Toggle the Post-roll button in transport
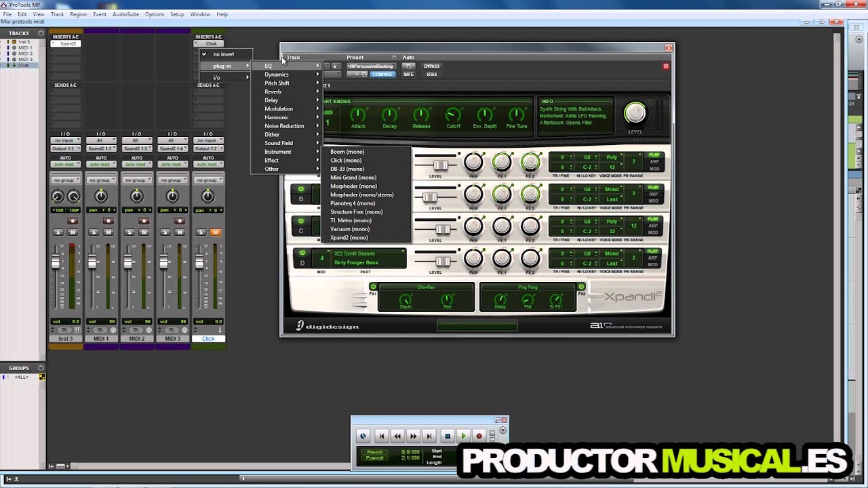The height and width of the screenshot is (488, 868). (x=374, y=457)
